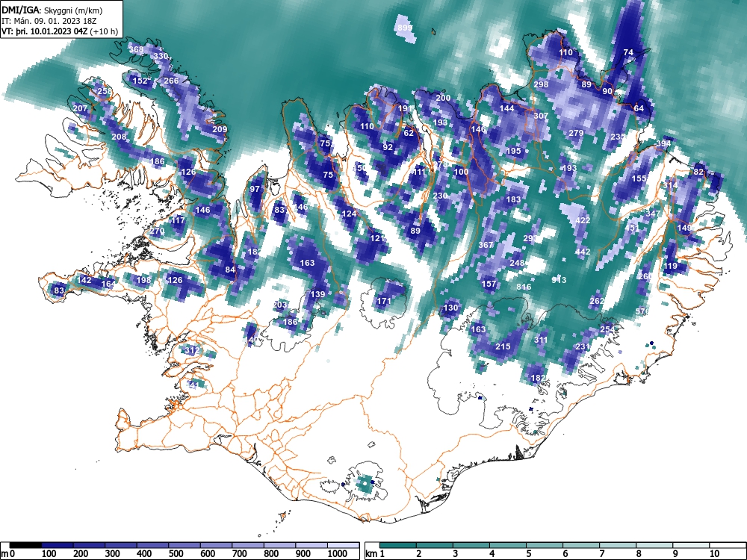Click the map value 367
The height and width of the screenshot is (560, 747).
point(486,245)
